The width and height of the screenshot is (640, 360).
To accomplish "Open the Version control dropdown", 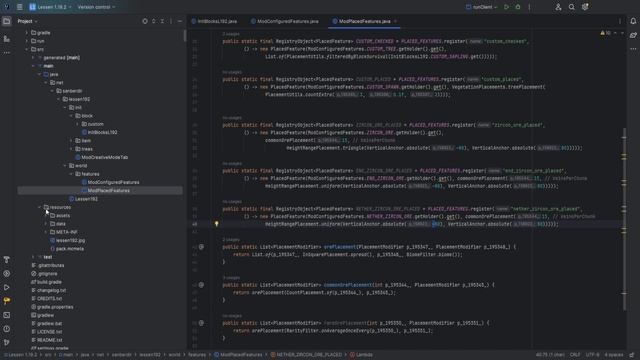I will click(x=96, y=7).
